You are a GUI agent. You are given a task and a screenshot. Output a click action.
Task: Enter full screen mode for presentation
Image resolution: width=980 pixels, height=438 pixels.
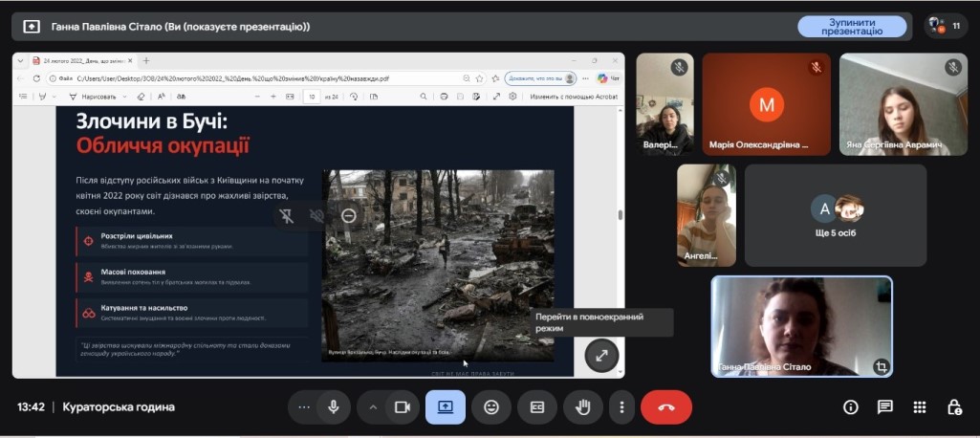tap(601, 355)
